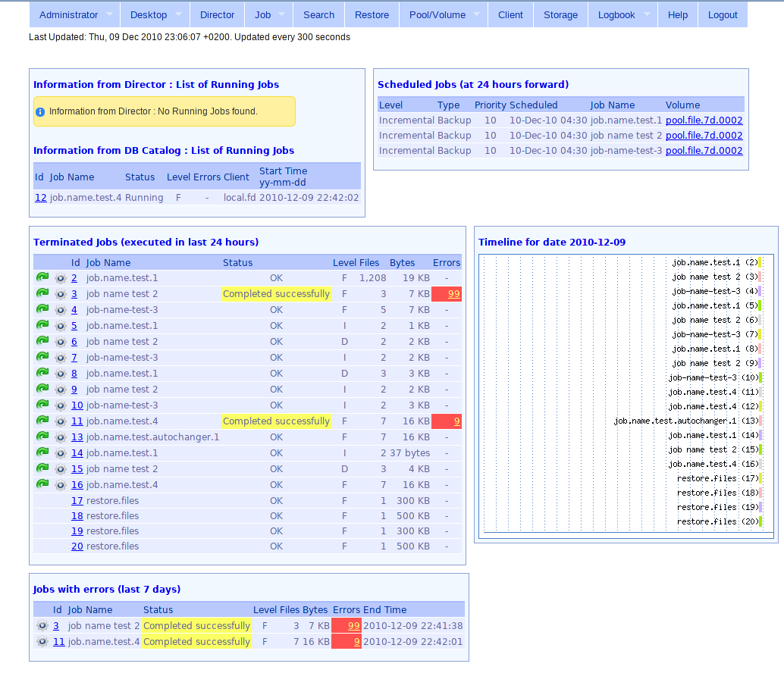The image size is (784, 673).
Task: Open pool.file.7d.0002 link for job.name.test.1
Action: [x=704, y=120]
